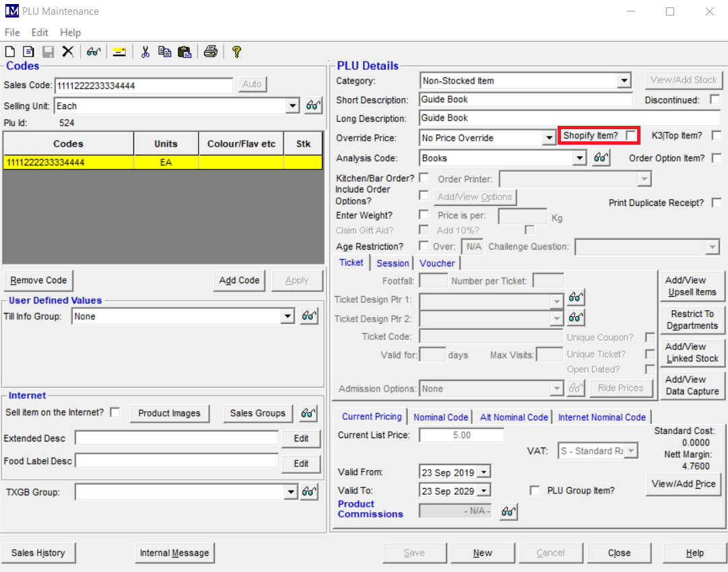Click the Cut scissors toolbar icon

(x=145, y=52)
